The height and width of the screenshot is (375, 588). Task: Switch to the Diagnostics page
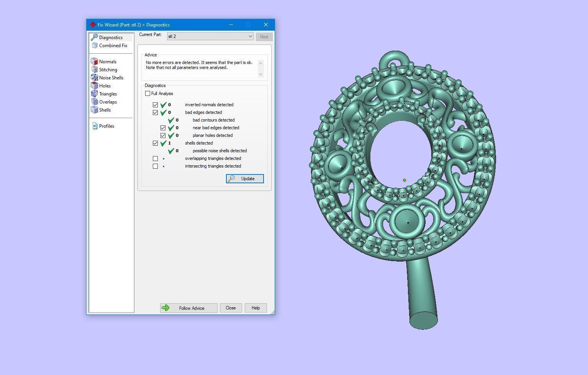(111, 37)
